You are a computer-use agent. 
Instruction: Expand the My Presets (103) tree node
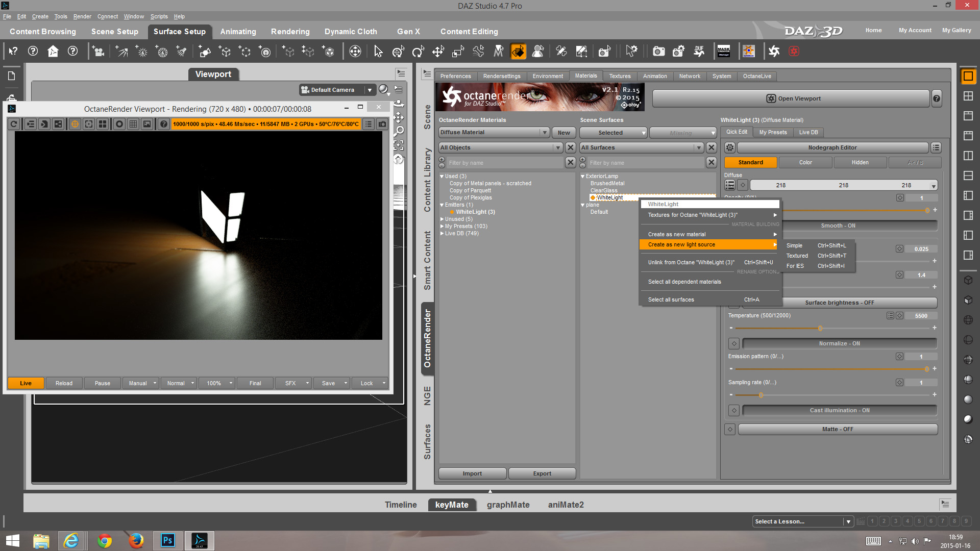coord(442,226)
